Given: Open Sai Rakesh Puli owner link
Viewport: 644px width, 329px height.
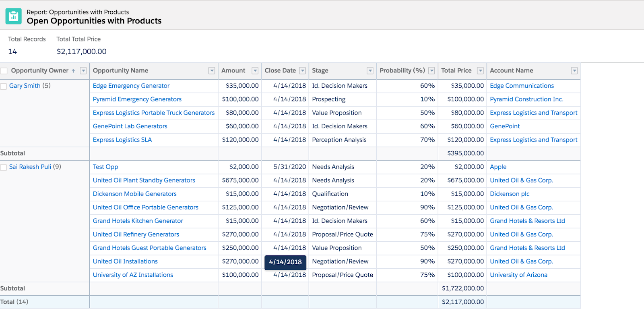Looking at the screenshot, I should [30, 167].
